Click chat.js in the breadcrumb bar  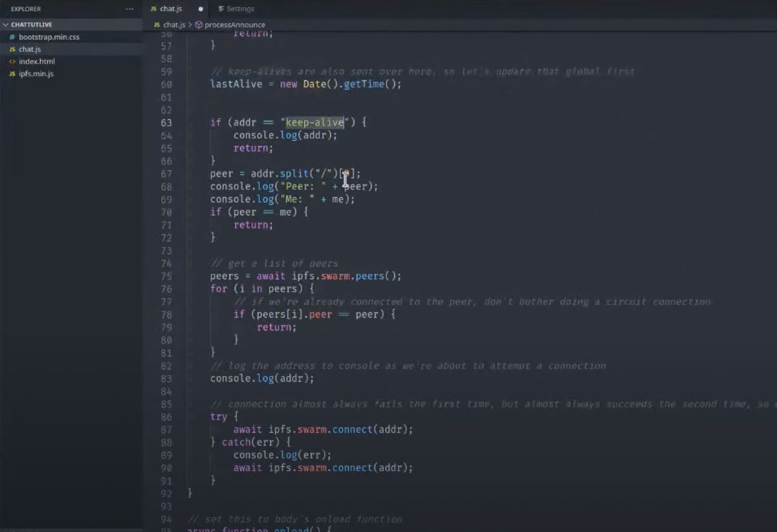tap(174, 25)
